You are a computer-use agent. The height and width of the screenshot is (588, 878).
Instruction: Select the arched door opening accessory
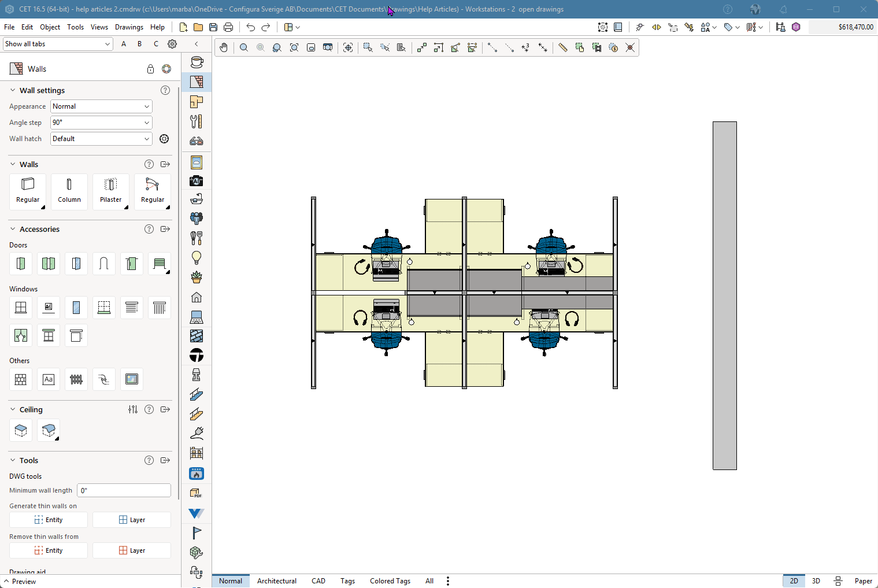pos(104,264)
